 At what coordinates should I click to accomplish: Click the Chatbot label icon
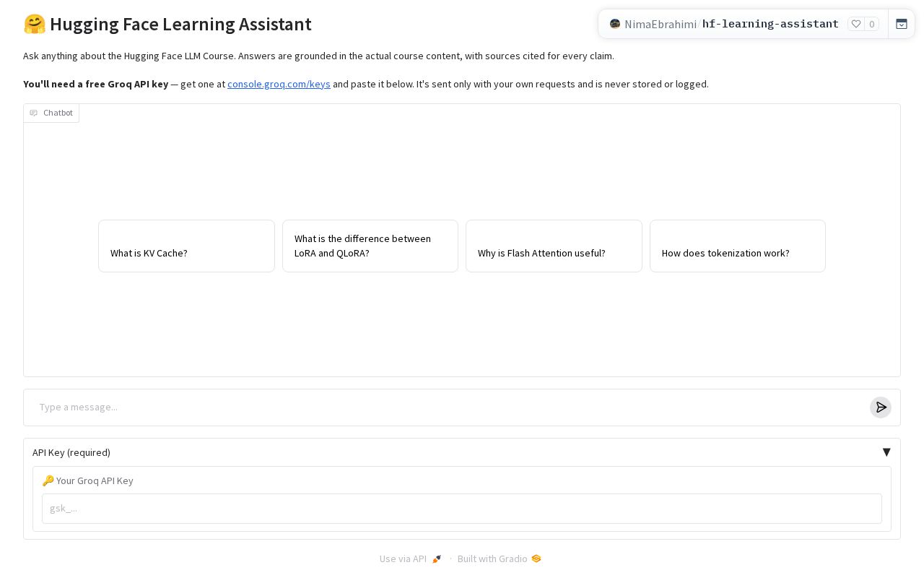click(x=33, y=113)
